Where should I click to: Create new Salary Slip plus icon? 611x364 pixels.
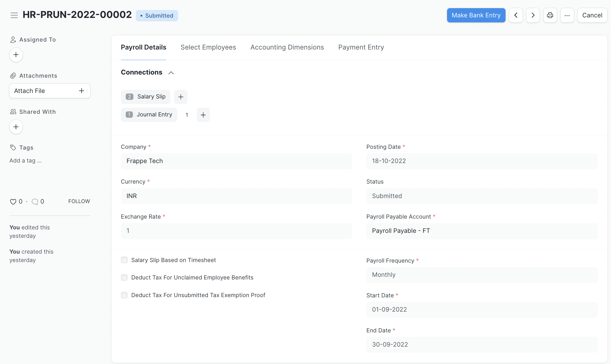click(x=181, y=97)
